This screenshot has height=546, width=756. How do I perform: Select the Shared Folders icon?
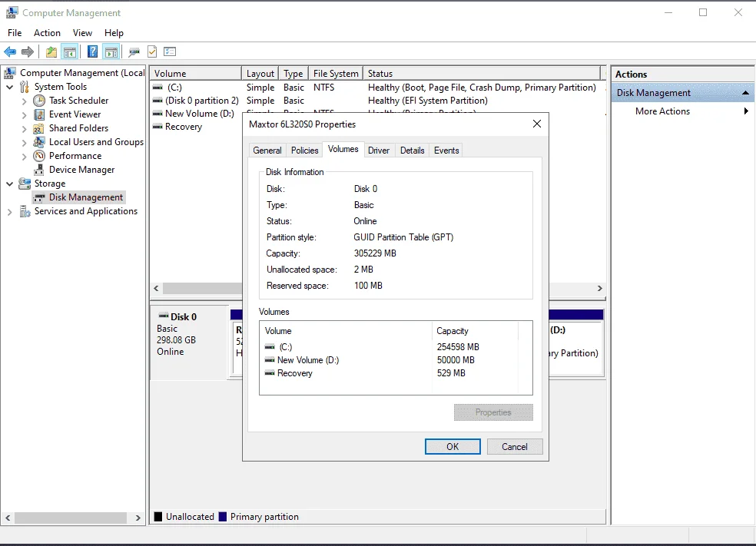coord(39,128)
